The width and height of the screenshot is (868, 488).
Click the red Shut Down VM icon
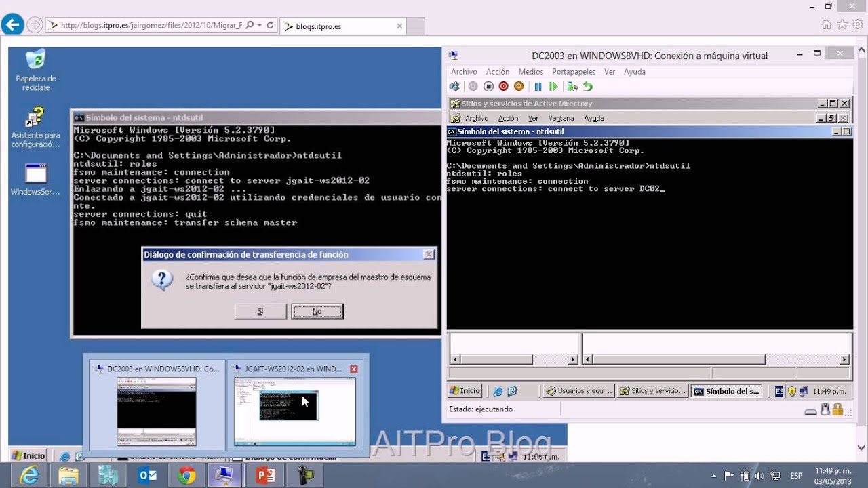click(x=503, y=87)
